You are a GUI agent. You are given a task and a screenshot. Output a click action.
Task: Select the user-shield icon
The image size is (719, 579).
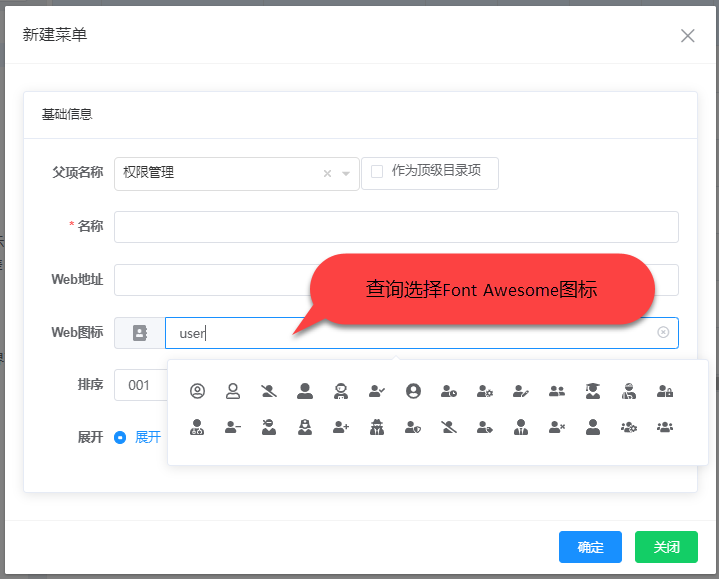pyautogui.click(x=413, y=427)
